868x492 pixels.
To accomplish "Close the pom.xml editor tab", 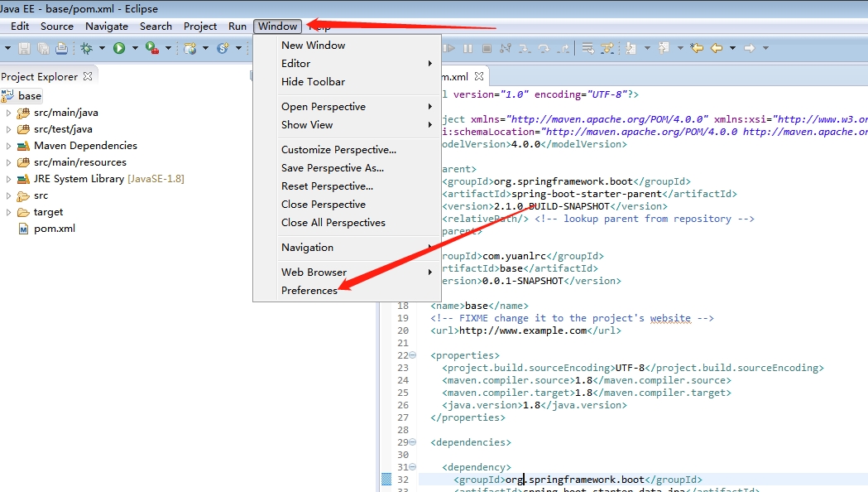I will click(x=479, y=76).
